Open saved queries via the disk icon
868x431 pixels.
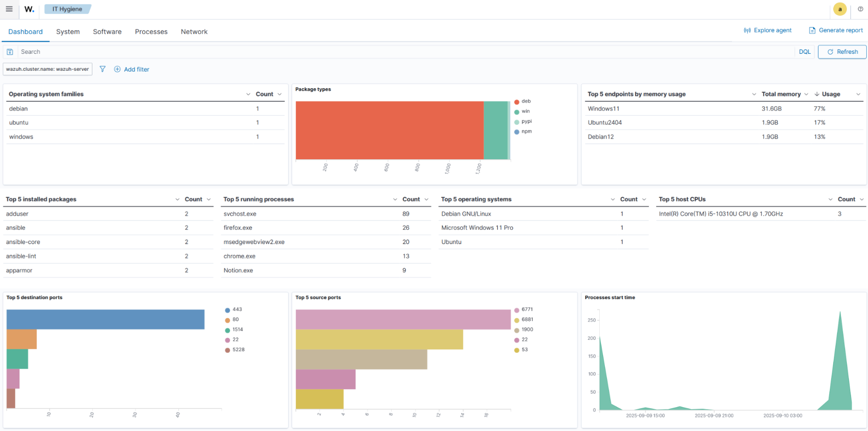click(x=9, y=52)
